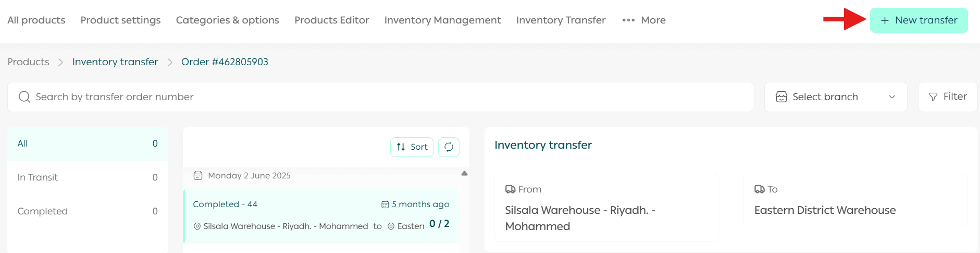Open the Inventory Management tab
Viewport: 980px width, 253px height.
point(442,20)
